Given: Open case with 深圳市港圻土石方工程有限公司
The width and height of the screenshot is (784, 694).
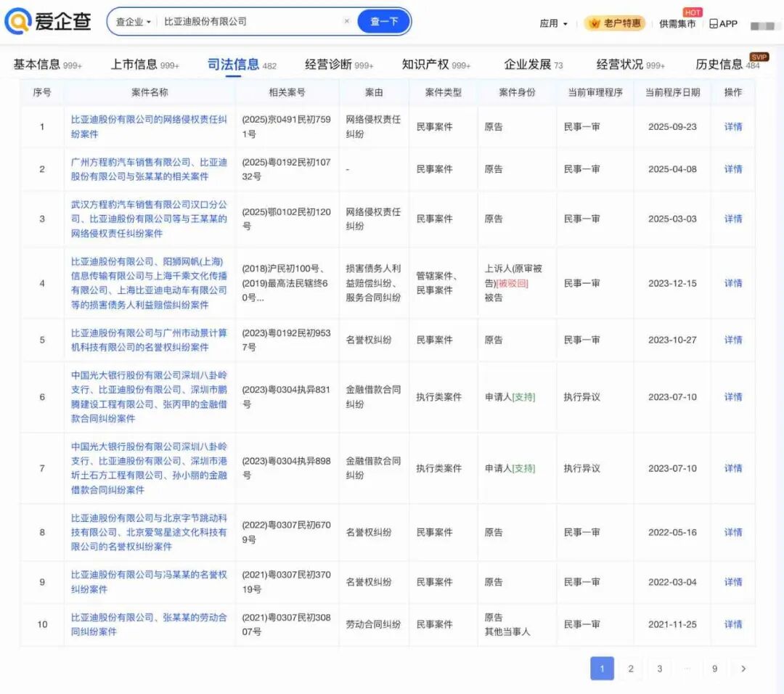Looking at the screenshot, I should click(149, 468).
